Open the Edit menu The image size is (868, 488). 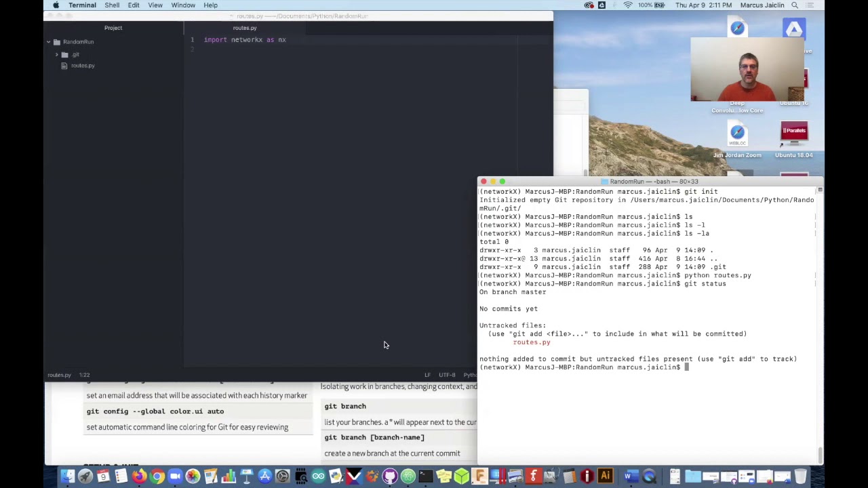click(x=134, y=5)
